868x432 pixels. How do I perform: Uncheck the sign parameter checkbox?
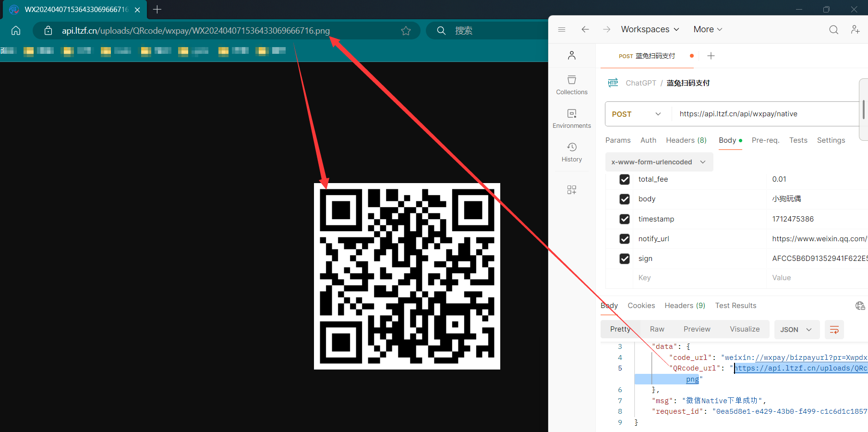pyautogui.click(x=625, y=259)
